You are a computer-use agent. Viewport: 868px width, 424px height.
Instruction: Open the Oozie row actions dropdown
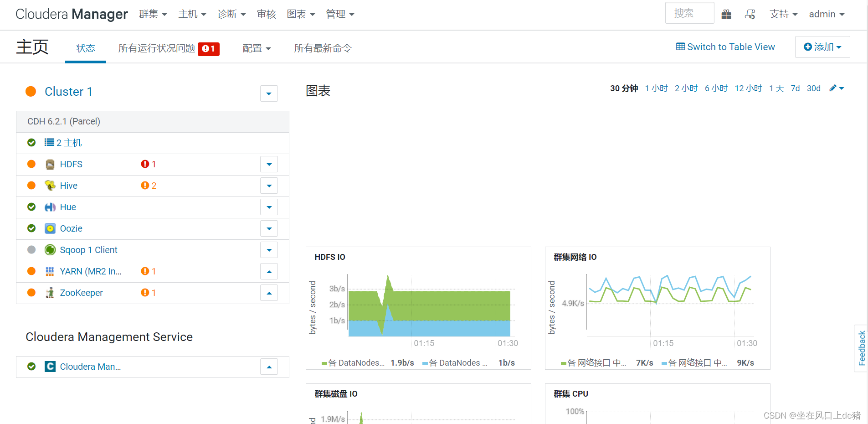(269, 228)
